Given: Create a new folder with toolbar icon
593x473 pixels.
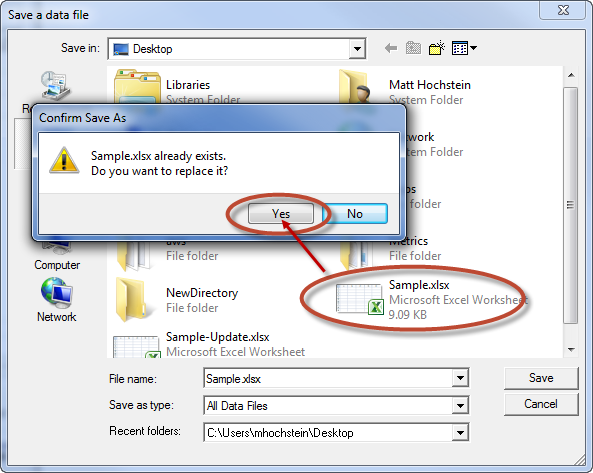Looking at the screenshot, I should tap(436, 48).
